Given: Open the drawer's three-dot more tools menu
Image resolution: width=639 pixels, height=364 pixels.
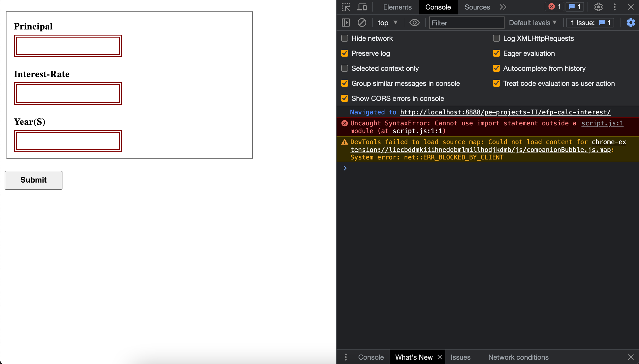Looking at the screenshot, I should click(346, 357).
